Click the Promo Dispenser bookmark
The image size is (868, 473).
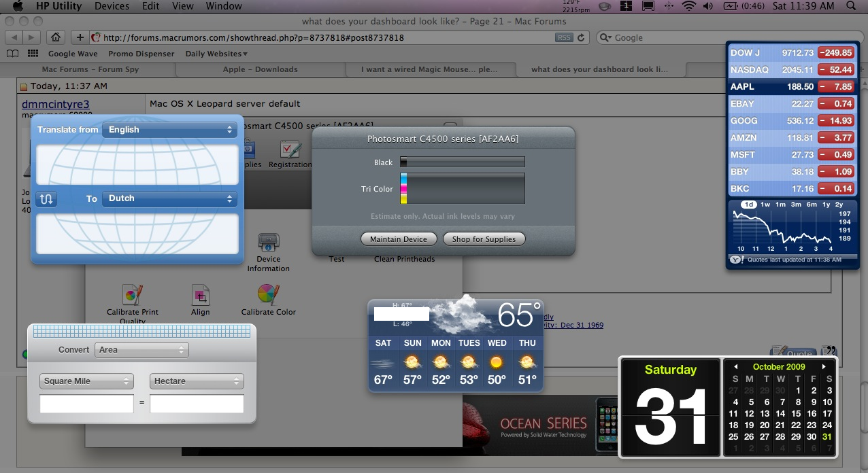point(141,54)
